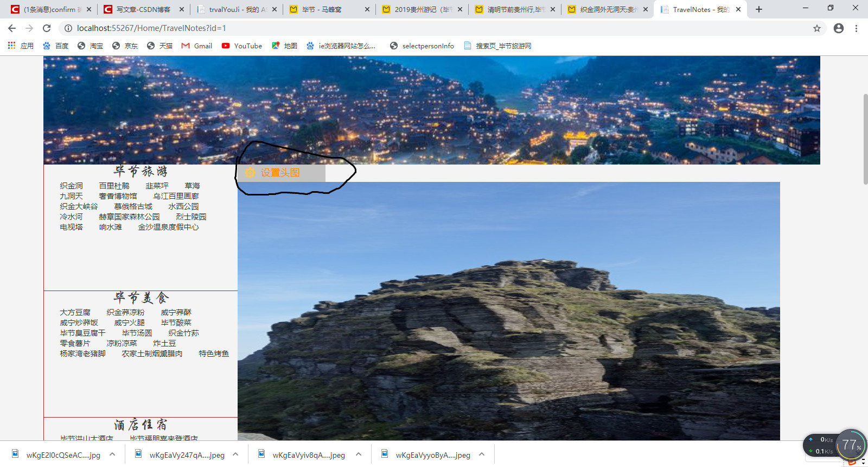Viewport: 868px width, 467px height.
Task: Open the Chrome three-dot menu
Action: (856, 28)
